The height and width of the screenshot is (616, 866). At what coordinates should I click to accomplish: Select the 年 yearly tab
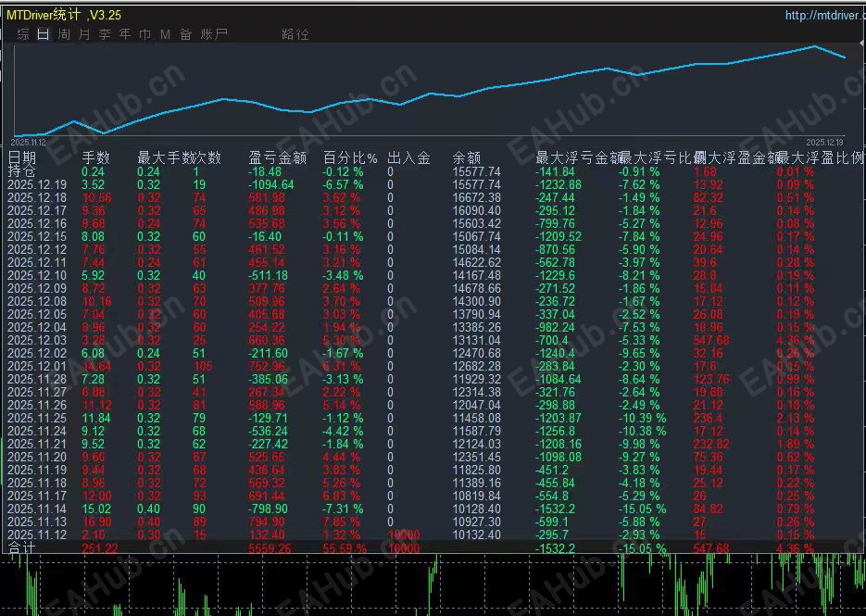click(x=125, y=34)
